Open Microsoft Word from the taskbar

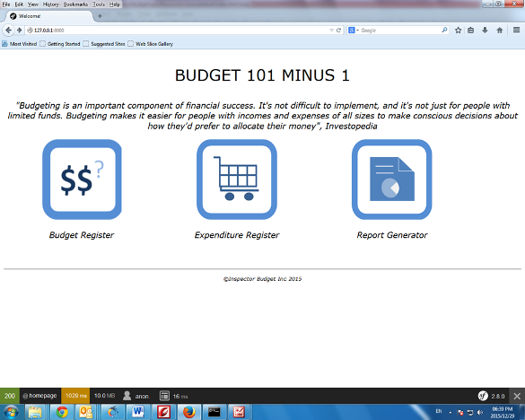point(138,412)
